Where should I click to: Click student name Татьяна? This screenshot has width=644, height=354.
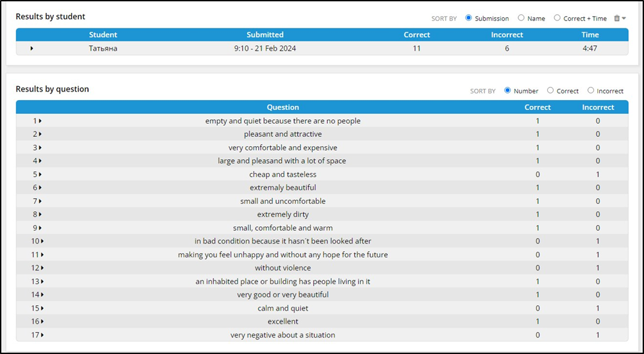(103, 49)
